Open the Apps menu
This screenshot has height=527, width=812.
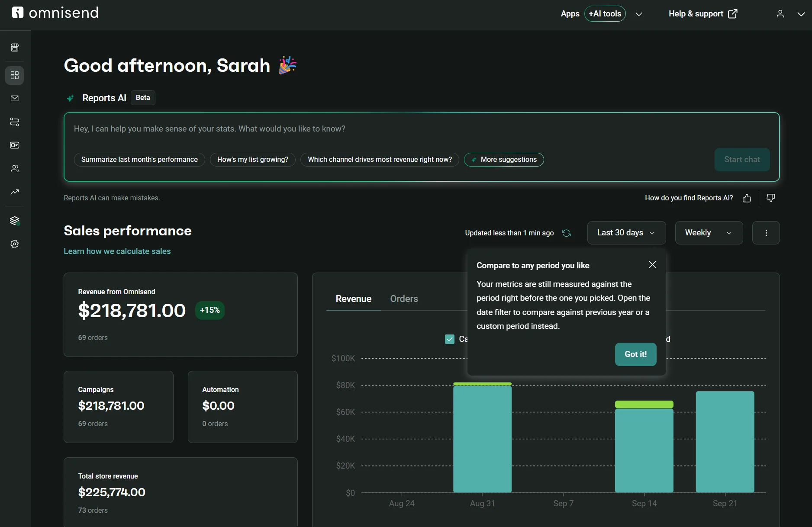(x=570, y=14)
